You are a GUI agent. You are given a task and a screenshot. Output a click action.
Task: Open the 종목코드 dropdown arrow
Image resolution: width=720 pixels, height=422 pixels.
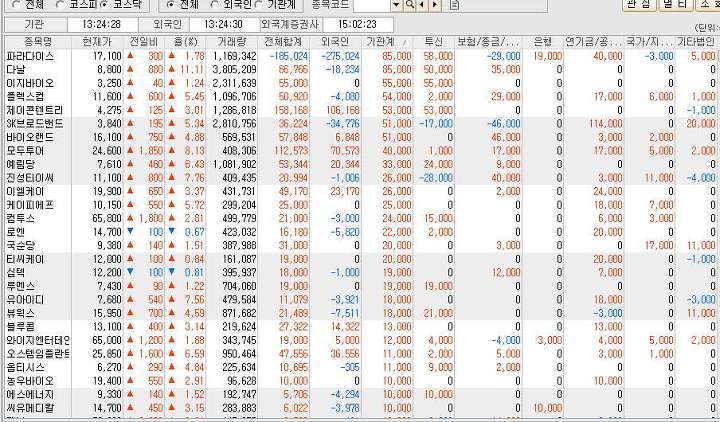(x=397, y=5)
